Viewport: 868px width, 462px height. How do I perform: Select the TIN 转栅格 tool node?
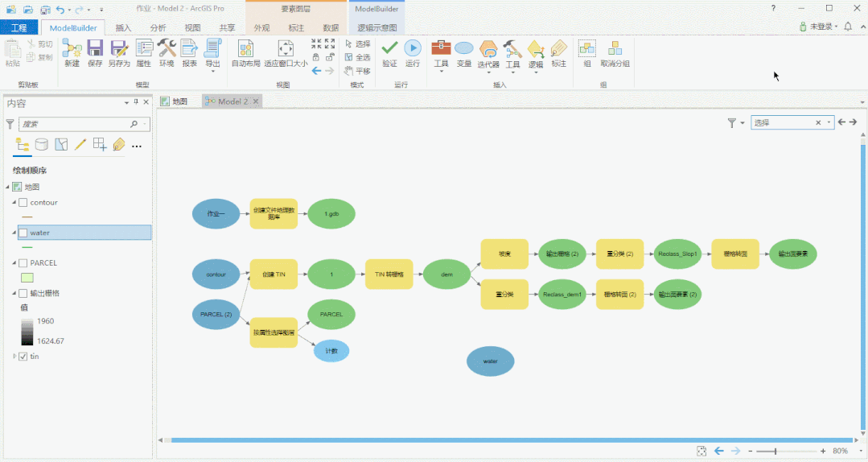pos(389,274)
